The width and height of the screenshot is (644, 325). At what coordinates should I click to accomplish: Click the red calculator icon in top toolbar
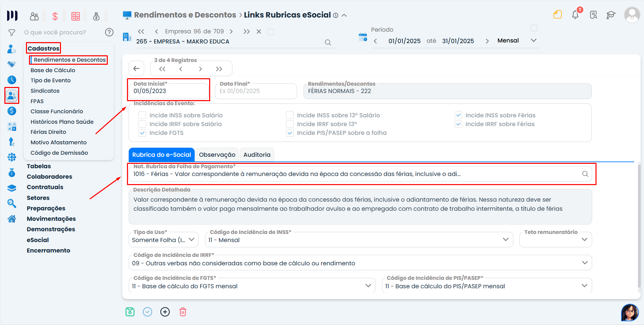click(75, 16)
